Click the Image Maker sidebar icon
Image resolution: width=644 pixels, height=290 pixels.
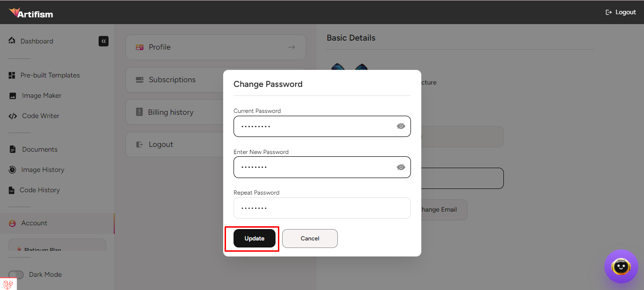pyautogui.click(x=13, y=96)
